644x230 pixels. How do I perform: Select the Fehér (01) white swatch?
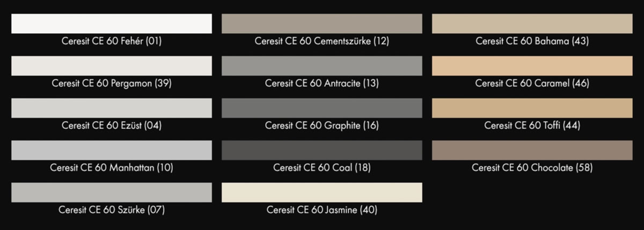click(112, 24)
